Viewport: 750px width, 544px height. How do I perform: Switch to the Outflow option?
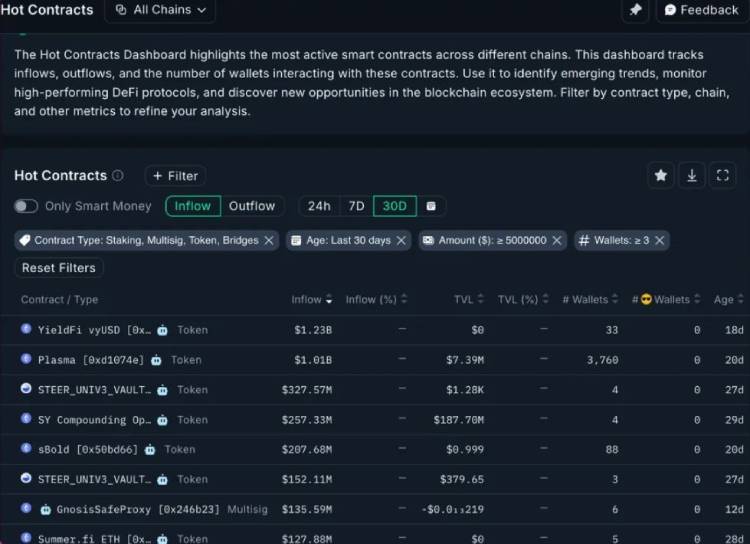point(251,206)
